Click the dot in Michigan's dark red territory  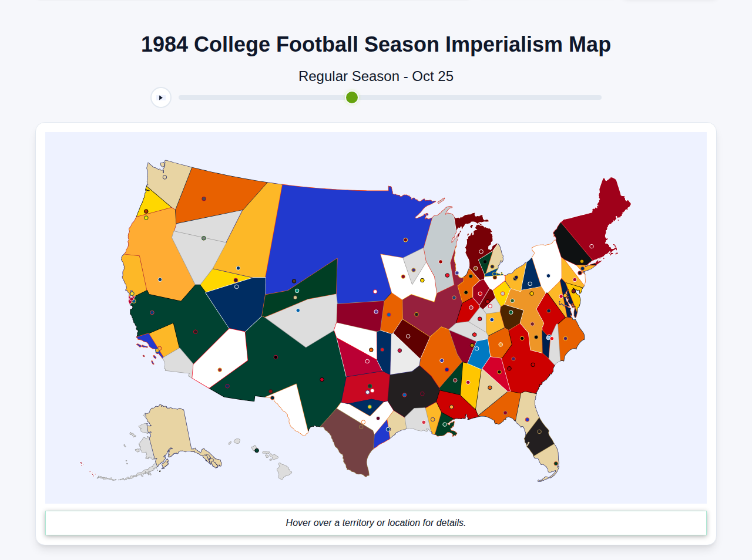tap(481, 251)
